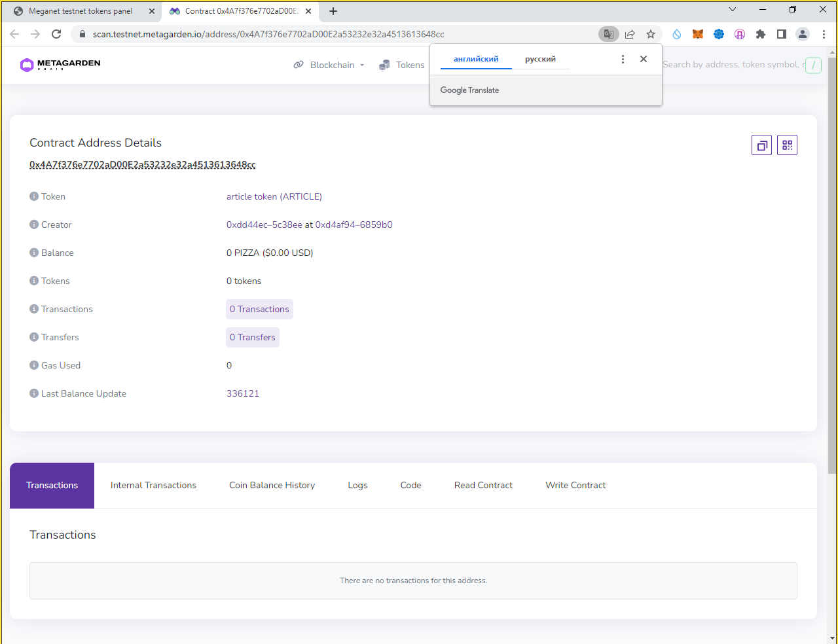This screenshot has width=838, height=644.
Task: Copy the contract address with the copy icon
Action: pyautogui.click(x=761, y=145)
